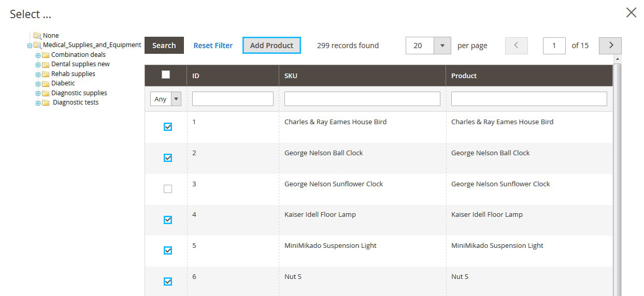This screenshot has height=296, width=644.
Task: Expand the Rehab supplies category
Action: 38,75
